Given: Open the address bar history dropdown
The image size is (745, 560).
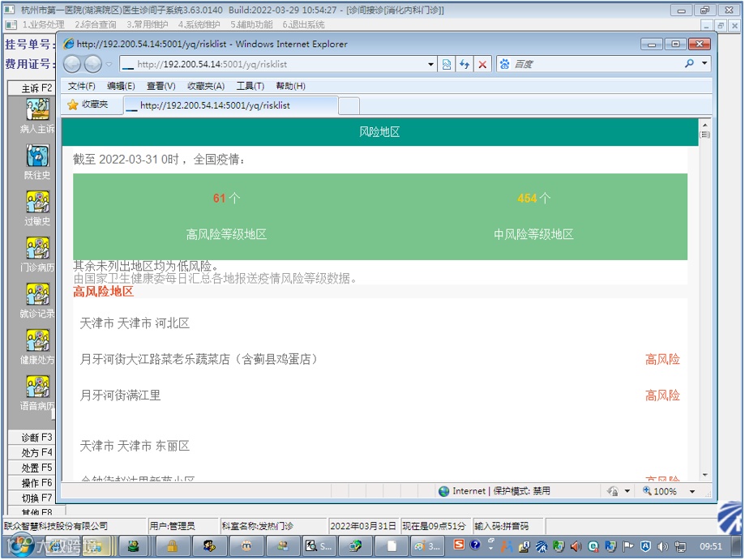Looking at the screenshot, I should pyautogui.click(x=430, y=64).
